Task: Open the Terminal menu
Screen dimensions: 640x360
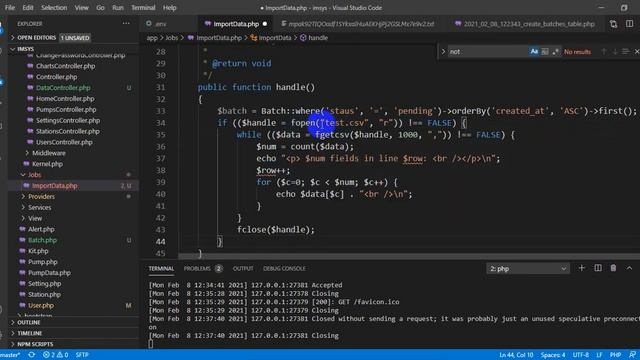Action: pos(143,8)
